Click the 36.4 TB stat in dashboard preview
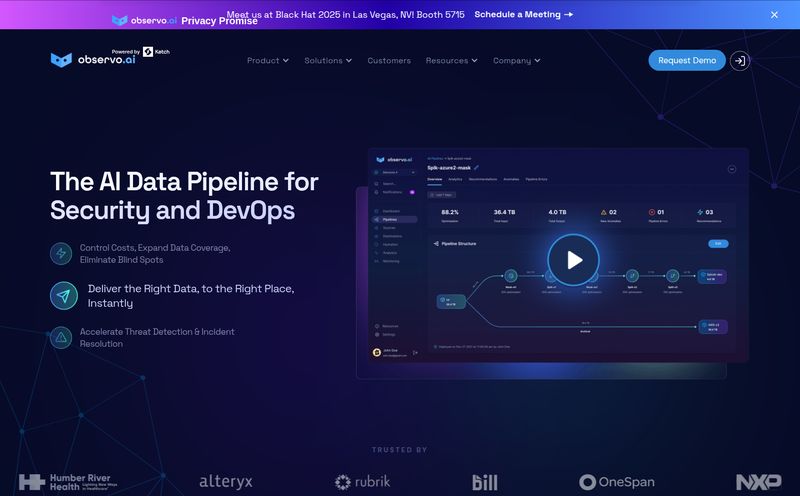 pyautogui.click(x=504, y=212)
